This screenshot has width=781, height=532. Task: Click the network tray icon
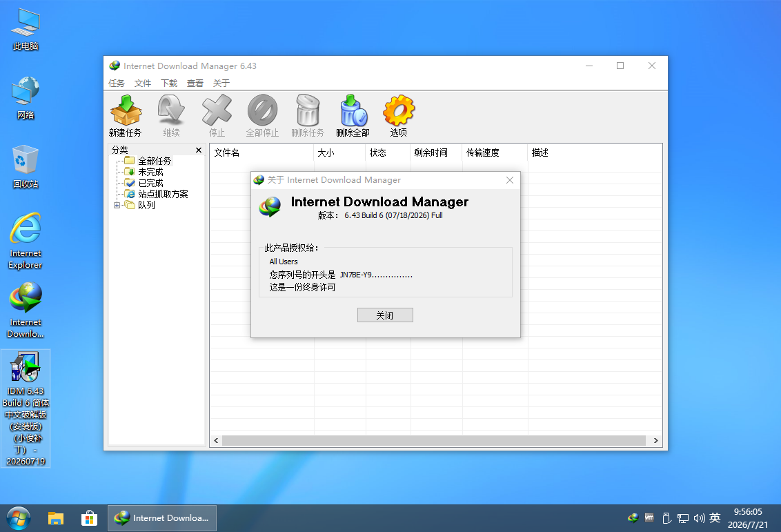(x=683, y=518)
